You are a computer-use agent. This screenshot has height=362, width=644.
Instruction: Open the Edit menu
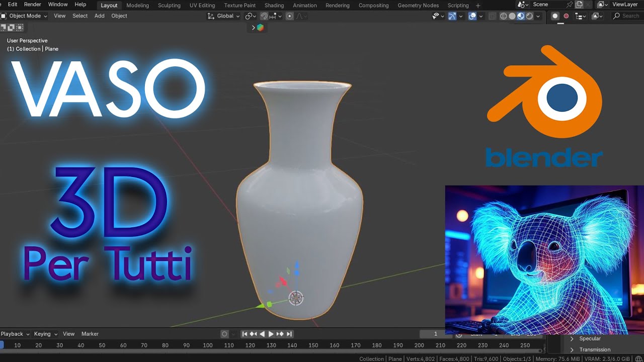[13, 5]
